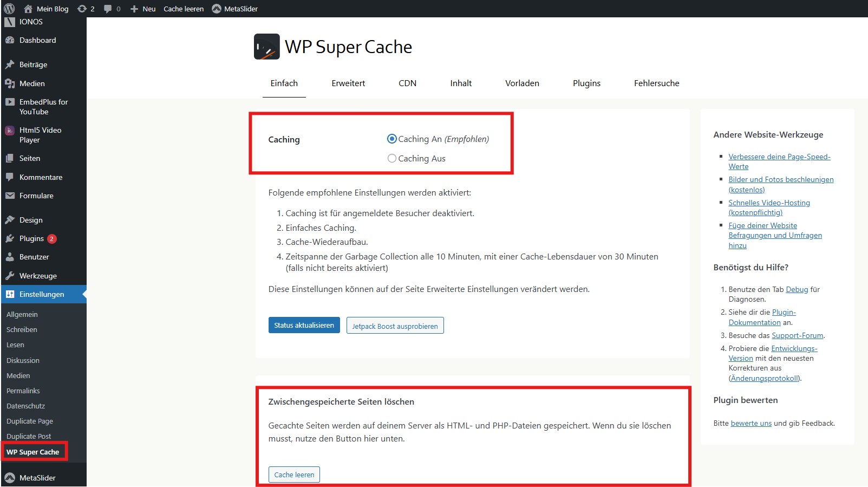Click Status aktualisieren button
This screenshot has height=487, width=868.
304,325
